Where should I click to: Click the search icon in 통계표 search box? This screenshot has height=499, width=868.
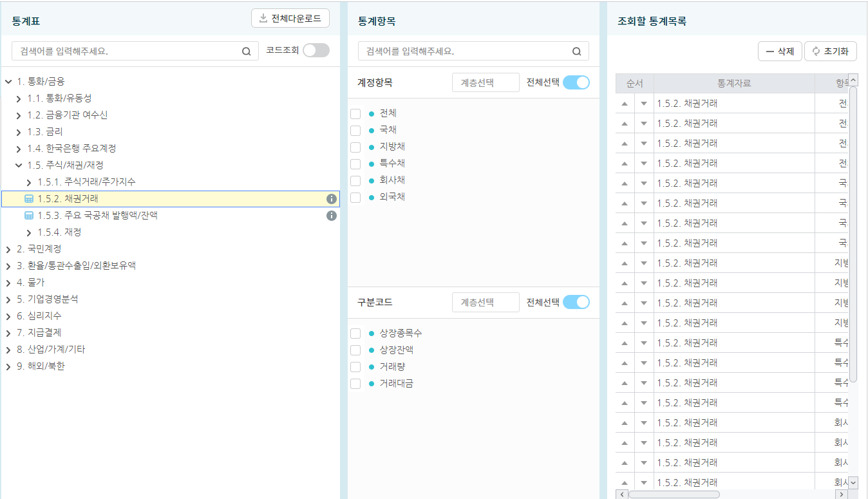[247, 52]
